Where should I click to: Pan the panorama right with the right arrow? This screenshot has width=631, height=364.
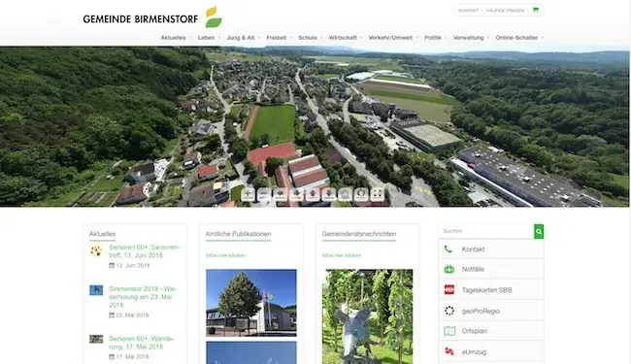pos(296,194)
